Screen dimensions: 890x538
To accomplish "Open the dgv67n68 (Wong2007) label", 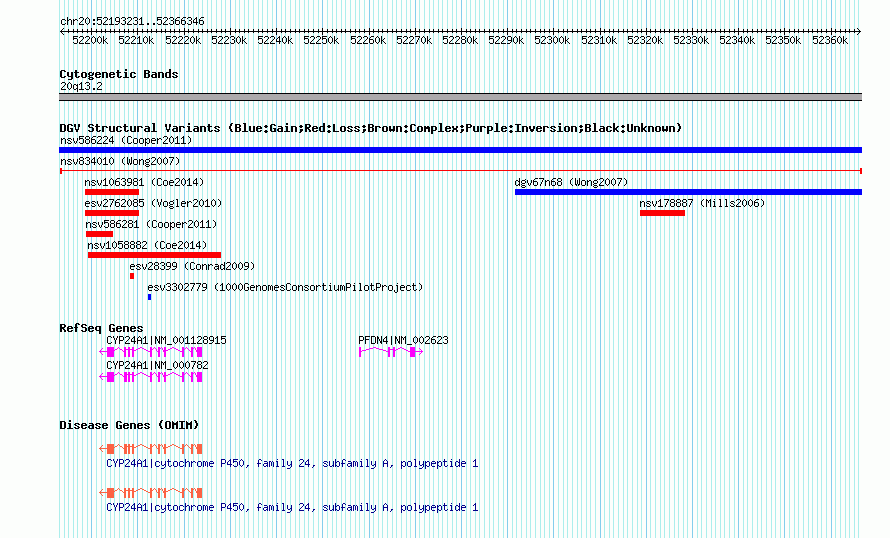I will [572, 182].
